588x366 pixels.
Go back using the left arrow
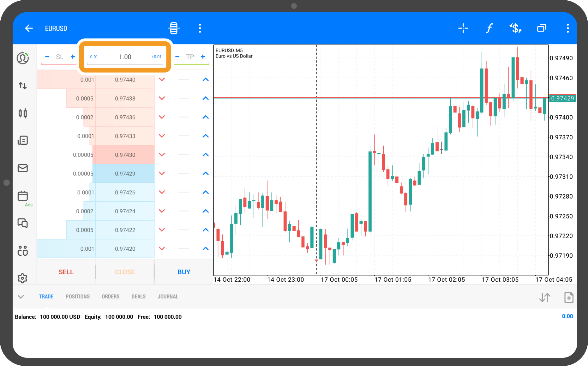click(29, 28)
